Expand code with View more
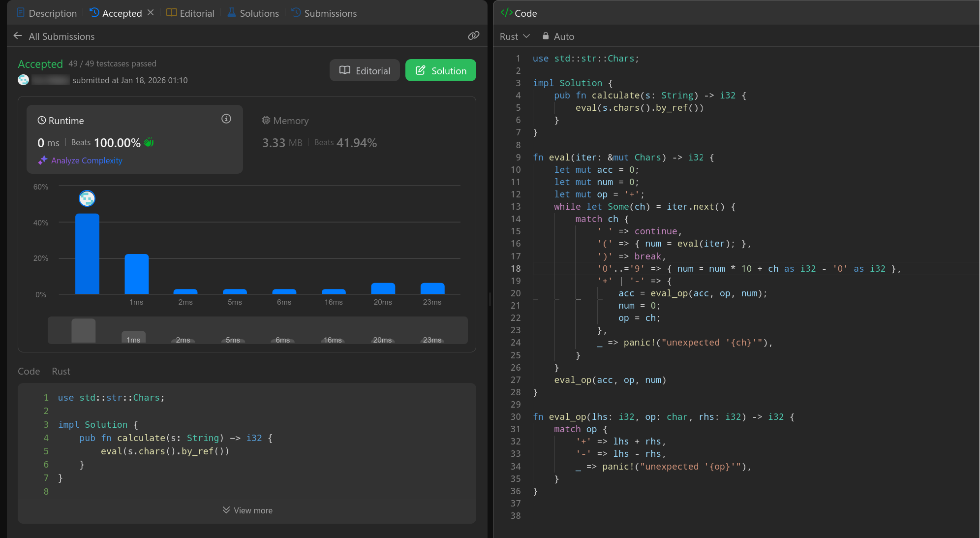980x538 pixels. click(247, 510)
